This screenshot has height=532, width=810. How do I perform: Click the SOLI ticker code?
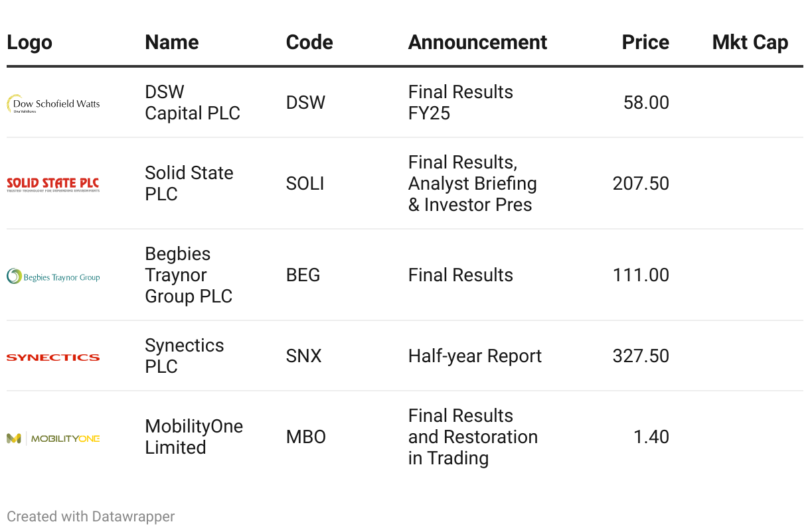pos(305,183)
